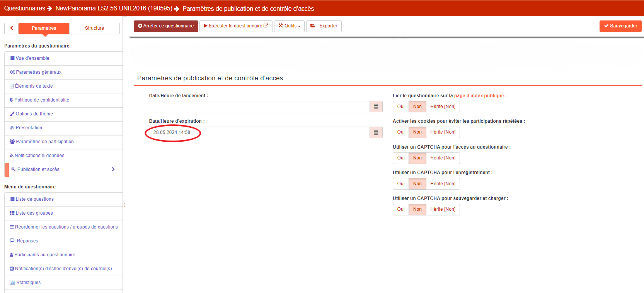Click the Date/Heure de lancement field

(259, 107)
